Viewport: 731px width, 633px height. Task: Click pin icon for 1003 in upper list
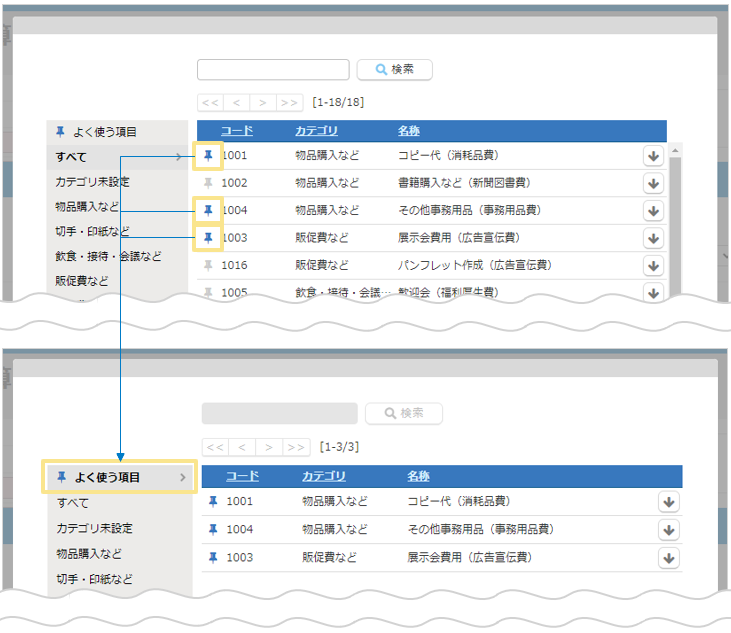tap(208, 238)
